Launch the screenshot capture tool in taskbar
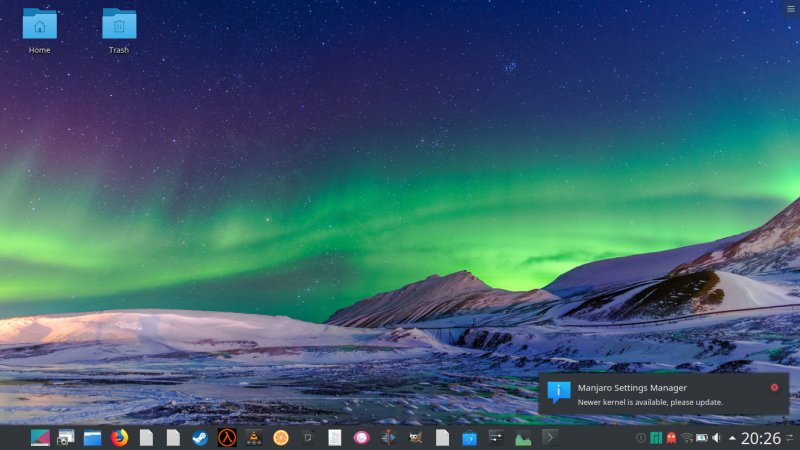The height and width of the screenshot is (450, 800). pos(66,438)
